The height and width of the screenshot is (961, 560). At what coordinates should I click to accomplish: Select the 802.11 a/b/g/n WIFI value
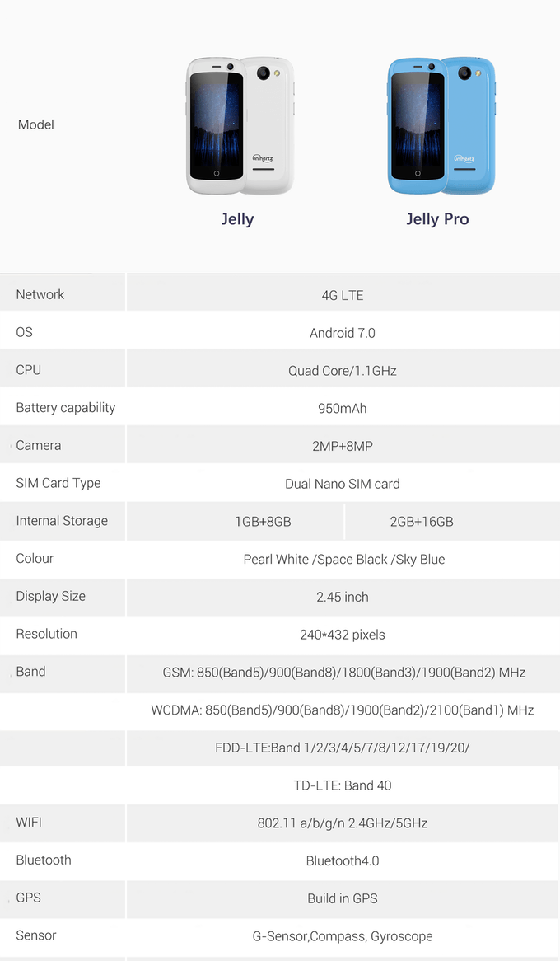343,823
